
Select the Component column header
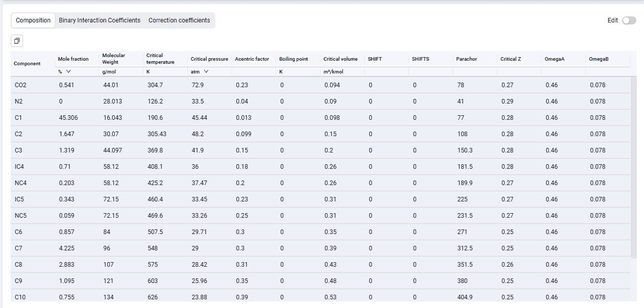[x=28, y=64]
